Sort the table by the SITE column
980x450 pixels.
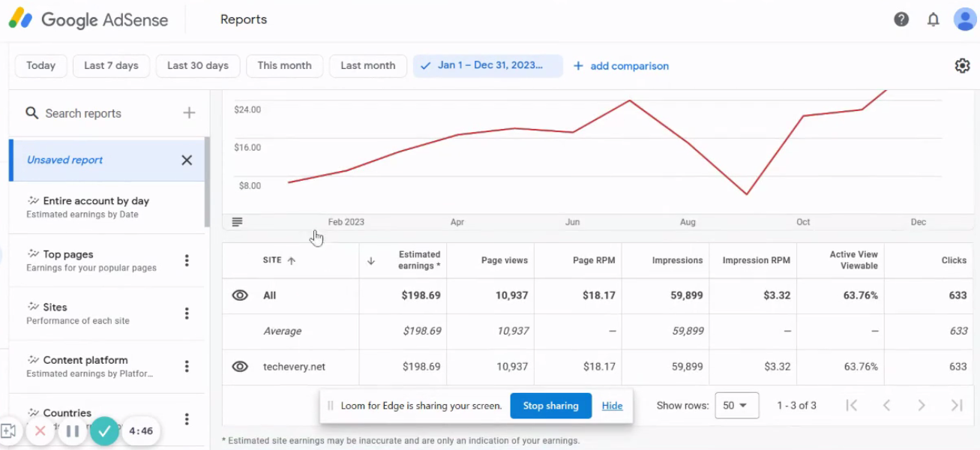click(x=280, y=260)
